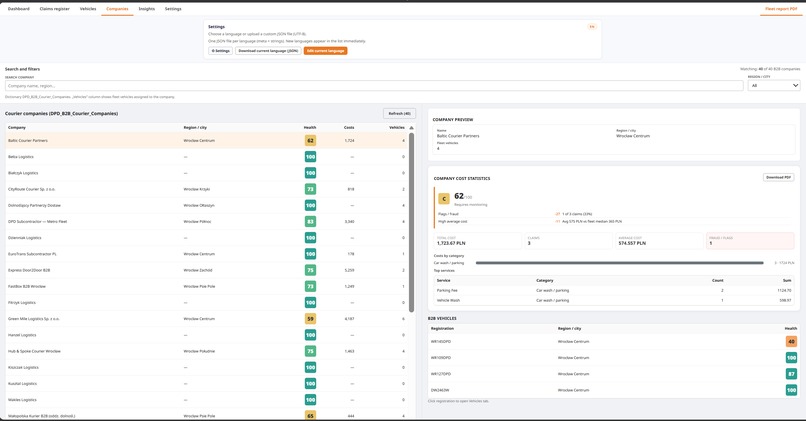Focus the Search company input field
Viewport: 806px width, 421px height.
click(374, 86)
